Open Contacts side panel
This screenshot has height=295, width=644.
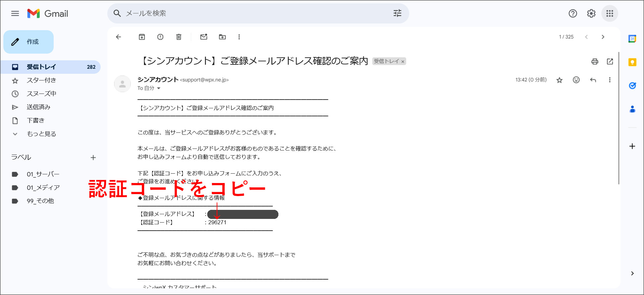point(632,109)
